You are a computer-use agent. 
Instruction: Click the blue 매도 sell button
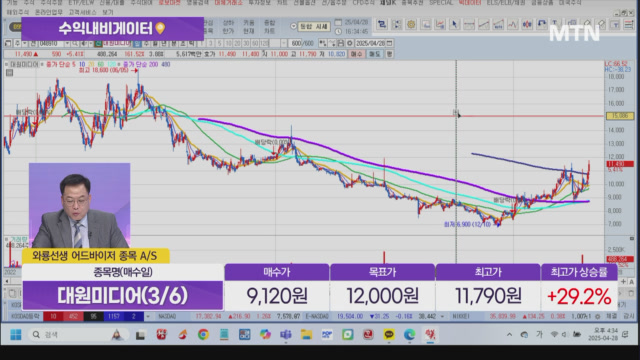(374, 54)
